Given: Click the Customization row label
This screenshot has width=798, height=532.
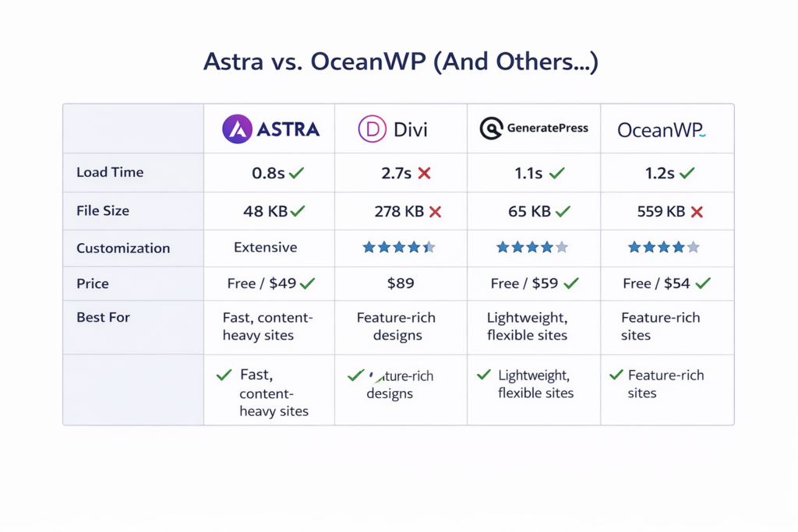Looking at the screenshot, I should tap(123, 248).
